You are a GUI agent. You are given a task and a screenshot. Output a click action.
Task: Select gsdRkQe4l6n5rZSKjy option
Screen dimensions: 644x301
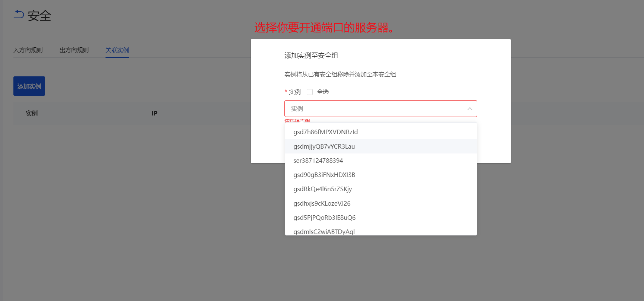381,189
